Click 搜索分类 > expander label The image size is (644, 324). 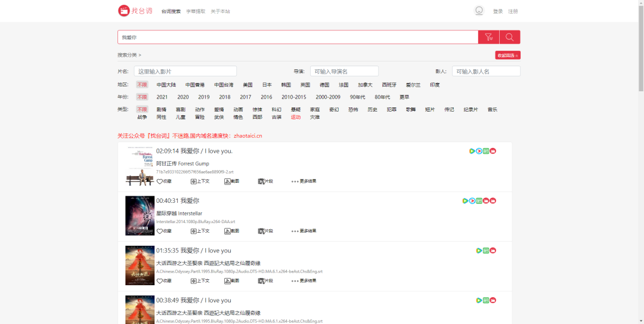click(x=129, y=55)
